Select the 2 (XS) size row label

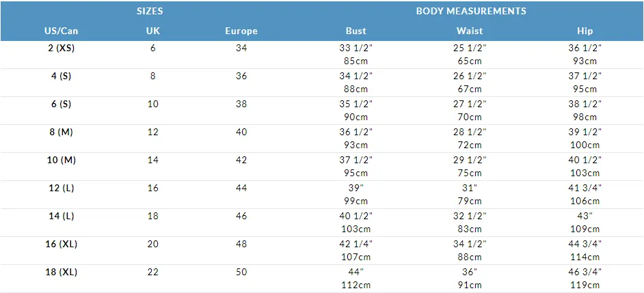62,48
